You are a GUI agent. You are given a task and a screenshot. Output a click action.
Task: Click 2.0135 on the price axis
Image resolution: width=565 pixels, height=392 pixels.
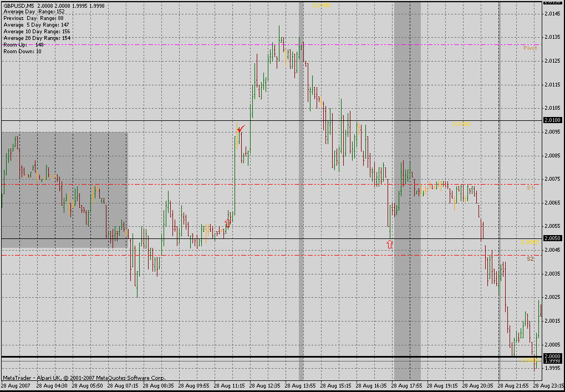553,37
